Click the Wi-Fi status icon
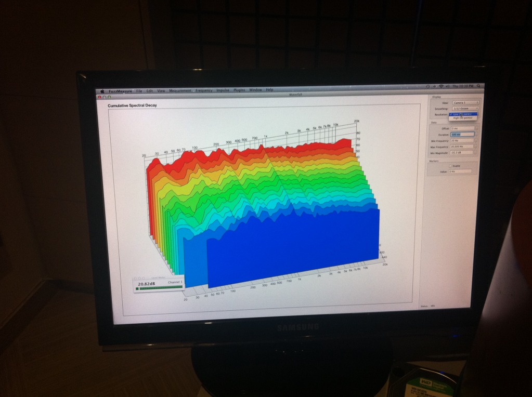Image resolution: width=532 pixels, height=397 pixels. pos(440,86)
